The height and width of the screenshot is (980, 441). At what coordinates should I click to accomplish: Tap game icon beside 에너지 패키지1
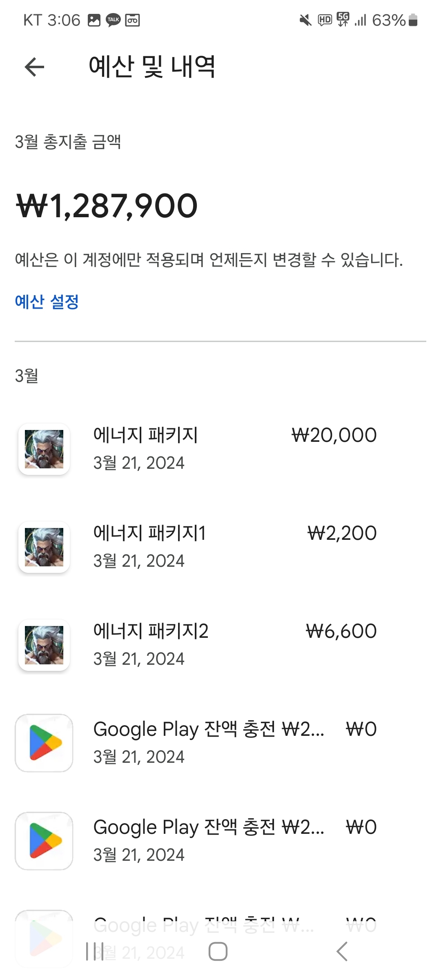pyautogui.click(x=44, y=547)
